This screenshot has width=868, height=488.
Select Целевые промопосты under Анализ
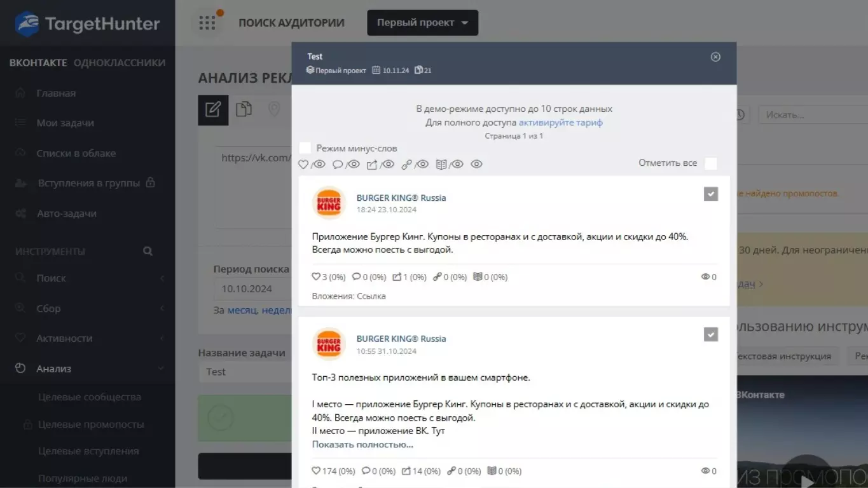tap(91, 424)
